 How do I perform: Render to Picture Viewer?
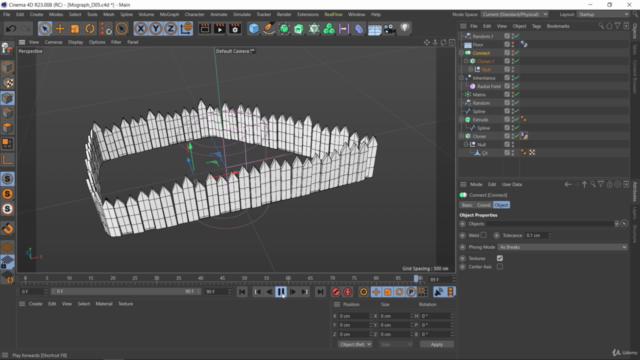[220, 29]
